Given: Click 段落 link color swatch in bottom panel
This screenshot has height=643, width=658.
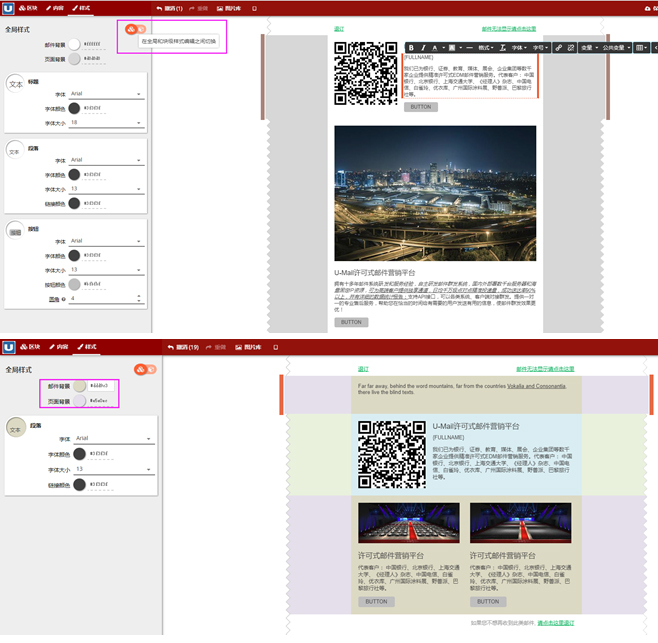Looking at the screenshot, I should click(x=79, y=485).
